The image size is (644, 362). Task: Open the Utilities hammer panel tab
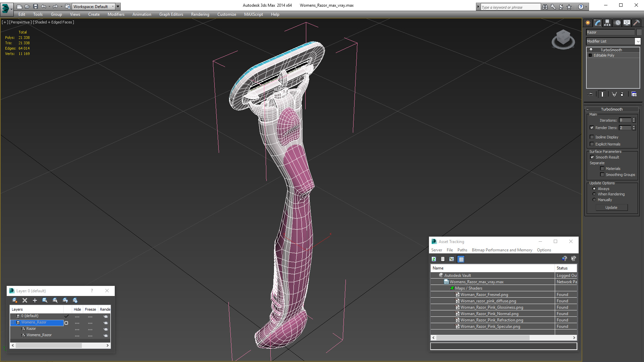click(x=636, y=23)
